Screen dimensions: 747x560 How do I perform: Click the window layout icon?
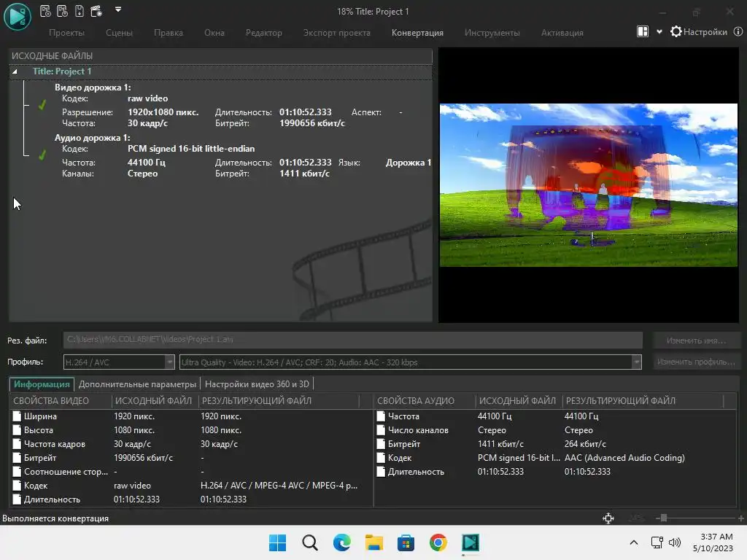pyautogui.click(x=642, y=32)
